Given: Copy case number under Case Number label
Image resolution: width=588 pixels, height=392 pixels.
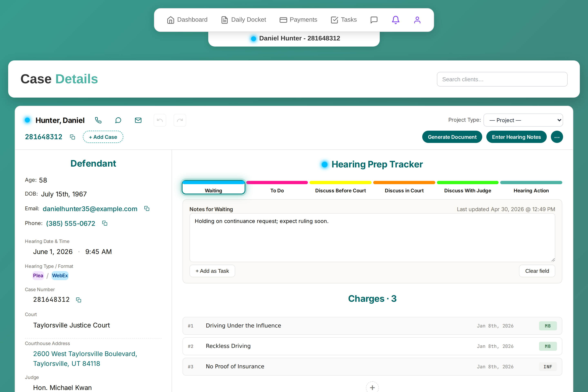Looking at the screenshot, I should click(78, 300).
